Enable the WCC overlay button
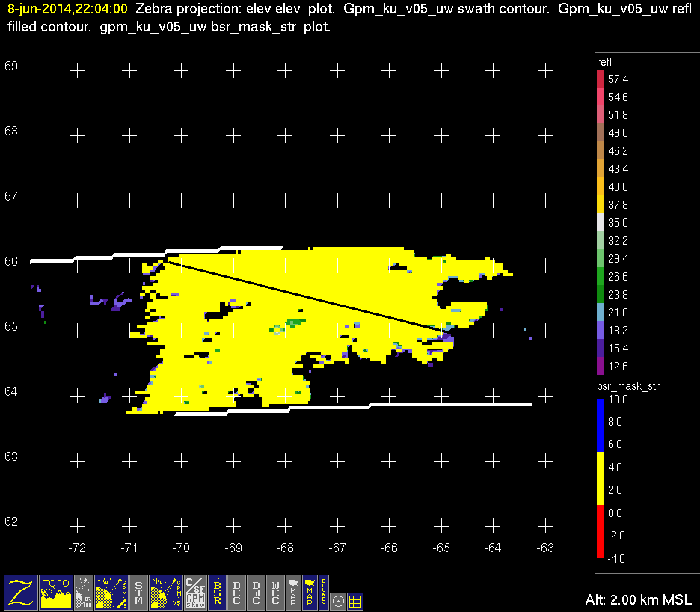The height and width of the screenshot is (612, 700). (x=275, y=592)
